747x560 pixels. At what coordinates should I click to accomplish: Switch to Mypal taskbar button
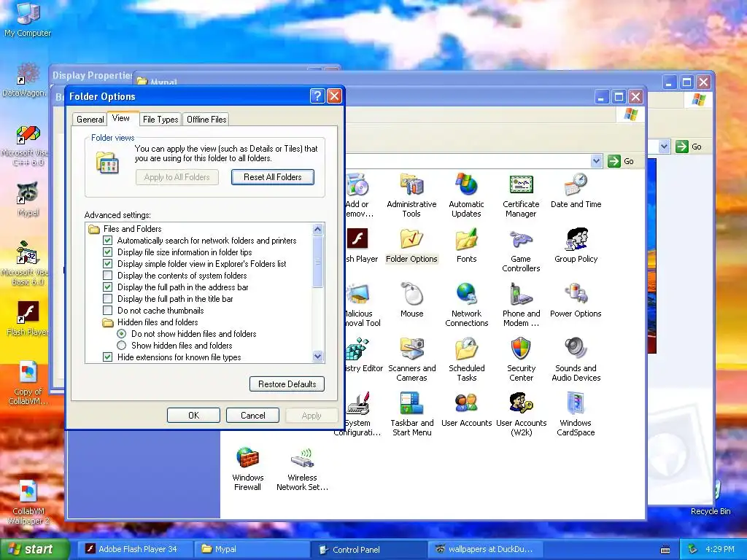point(252,549)
